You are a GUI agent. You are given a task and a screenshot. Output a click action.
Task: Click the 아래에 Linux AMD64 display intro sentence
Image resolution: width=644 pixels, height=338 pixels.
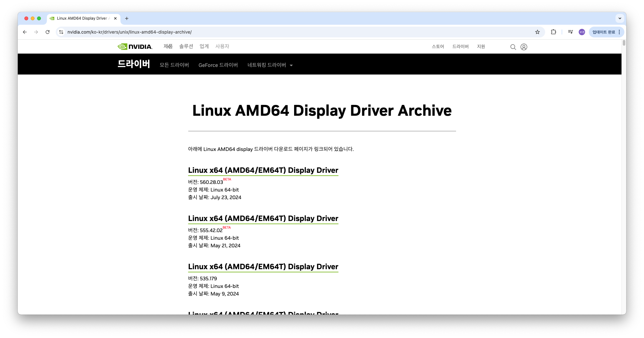coord(271,149)
